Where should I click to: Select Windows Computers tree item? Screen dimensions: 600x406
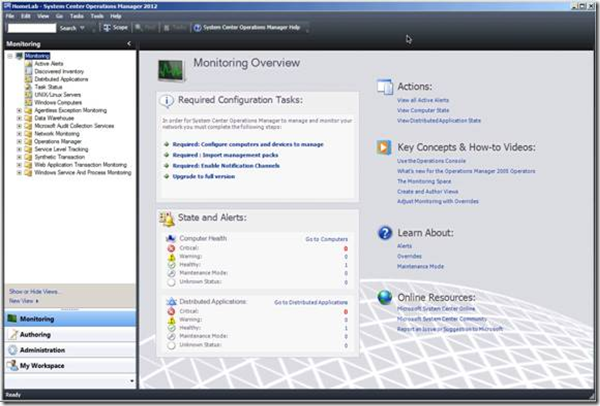click(58, 103)
